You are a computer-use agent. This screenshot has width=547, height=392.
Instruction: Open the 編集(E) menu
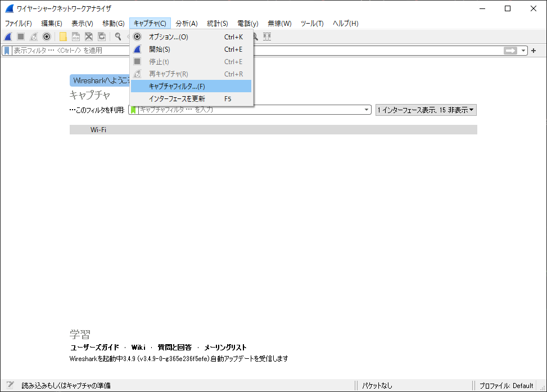pyautogui.click(x=52, y=24)
